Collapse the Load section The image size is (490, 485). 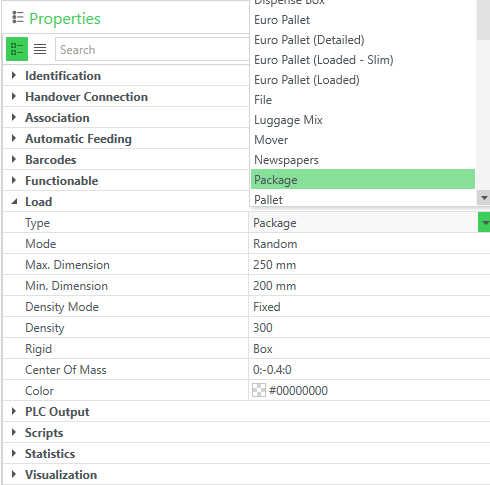coord(14,202)
